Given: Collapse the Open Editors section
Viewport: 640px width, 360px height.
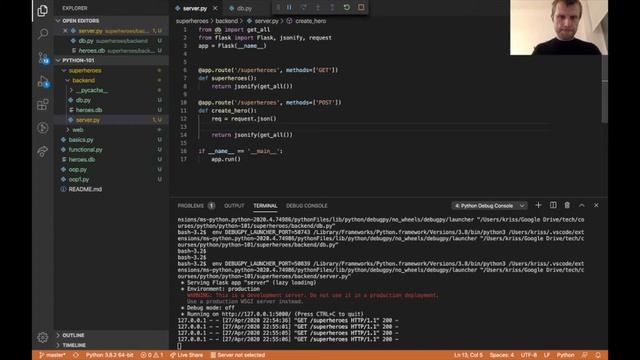Looking at the screenshot, I should [111, 20].
